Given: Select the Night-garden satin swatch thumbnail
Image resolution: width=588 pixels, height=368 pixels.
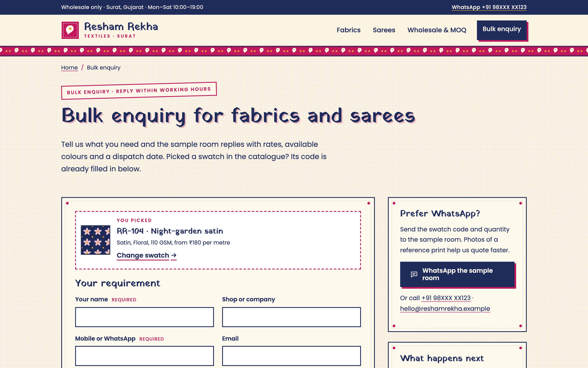Looking at the screenshot, I should [96, 240].
